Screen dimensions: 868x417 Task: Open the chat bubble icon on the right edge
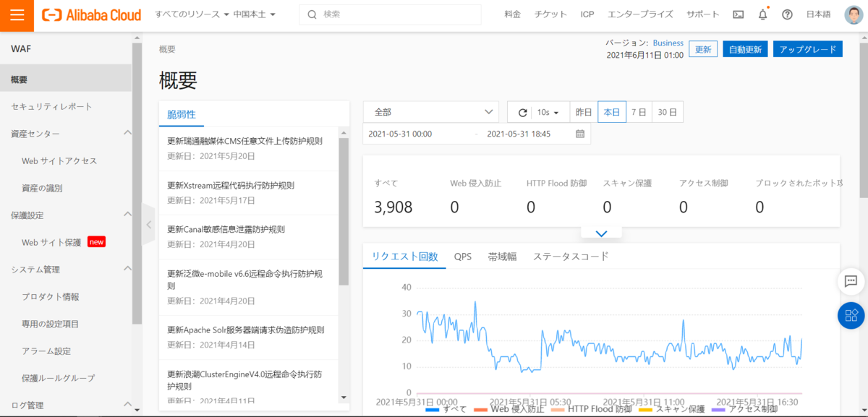851,282
